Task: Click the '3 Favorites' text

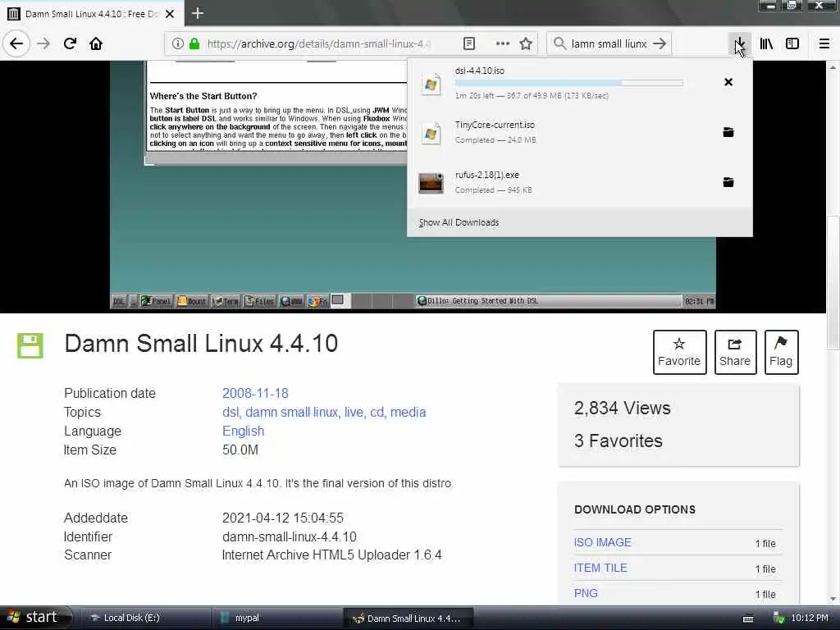Action: (x=619, y=441)
